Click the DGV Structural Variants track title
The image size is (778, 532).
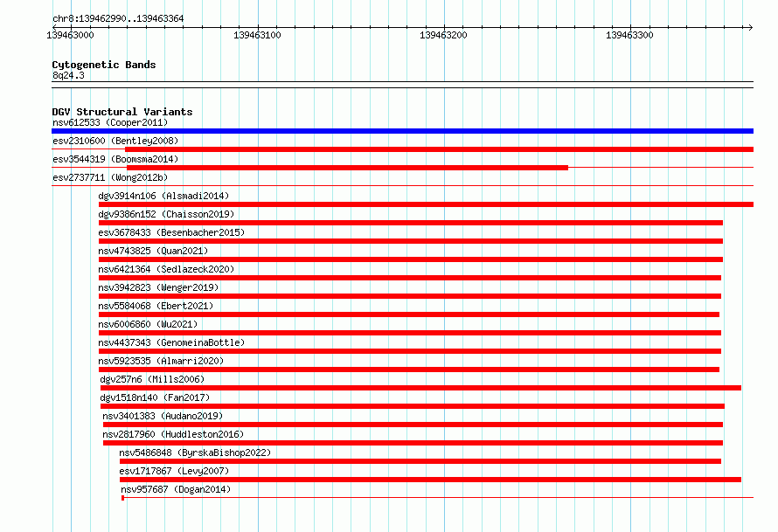122,112
